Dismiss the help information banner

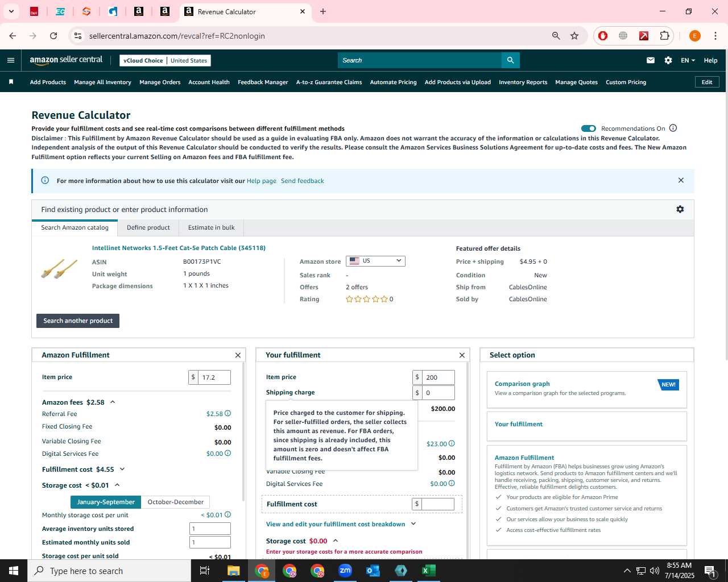[681, 180]
